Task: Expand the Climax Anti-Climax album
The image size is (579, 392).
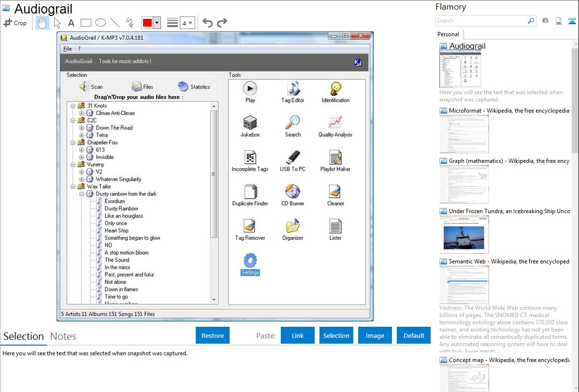Action: 82,113
